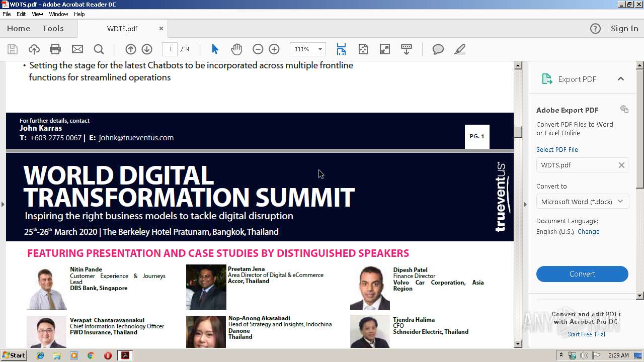Click the Action Center flag tray icon
Screen dimensions: 644x362
pyautogui.click(x=595, y=355)
